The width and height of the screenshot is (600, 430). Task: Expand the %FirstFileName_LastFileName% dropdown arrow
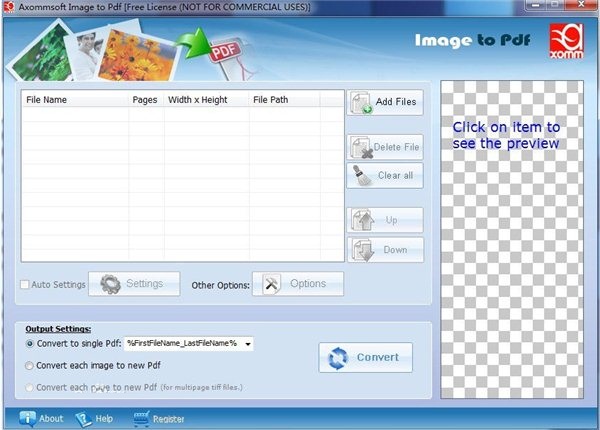[248, 344]
